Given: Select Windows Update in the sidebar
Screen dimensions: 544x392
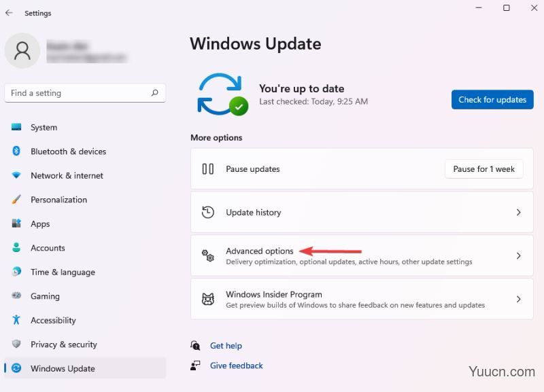Looking at the screenshot, I should pyautogui.click(x=85, y=368).
